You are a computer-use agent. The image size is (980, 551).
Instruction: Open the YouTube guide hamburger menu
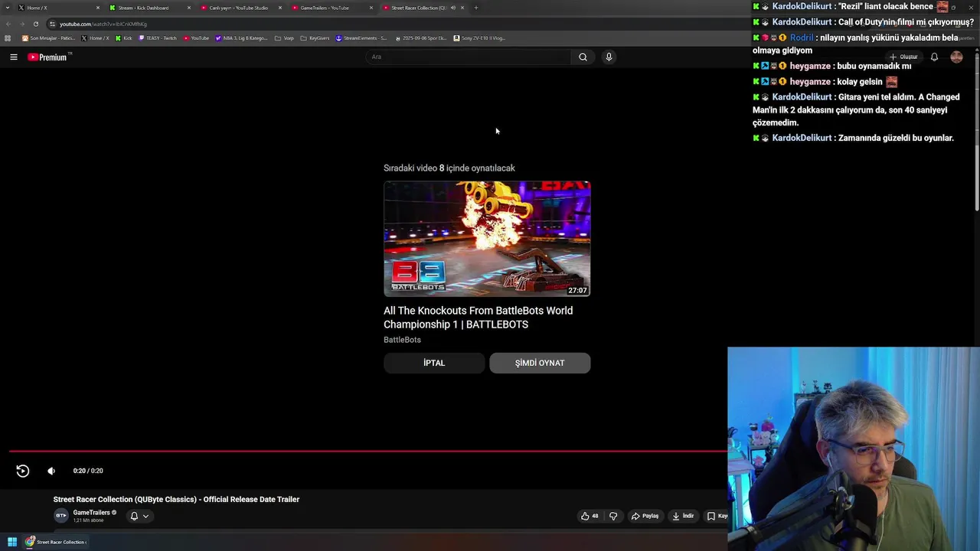pos(13,57)
